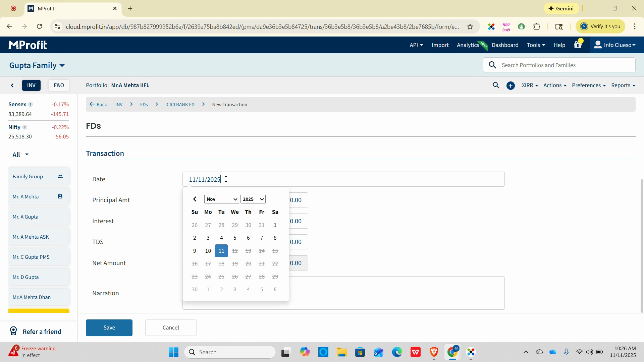
Task: Collapse sidebar with left chevron icon
Action: tap(12, 85)
